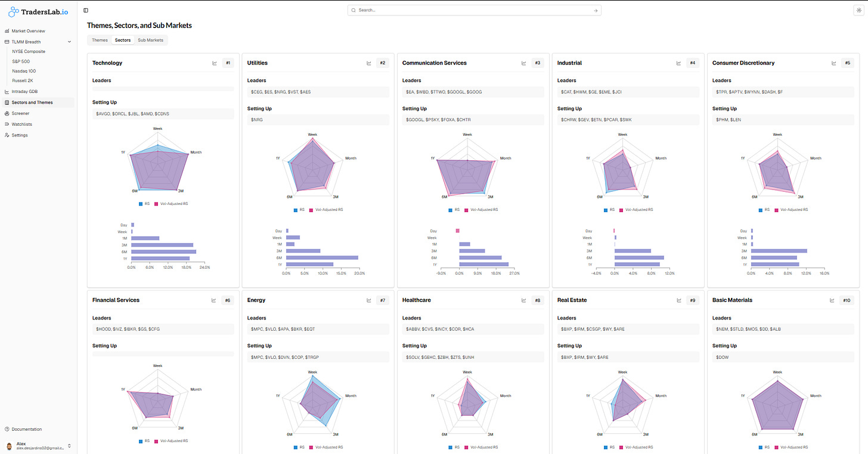Click the TradersLab.io logo
This screenshot has width=868, height=454.
(38, 11)
